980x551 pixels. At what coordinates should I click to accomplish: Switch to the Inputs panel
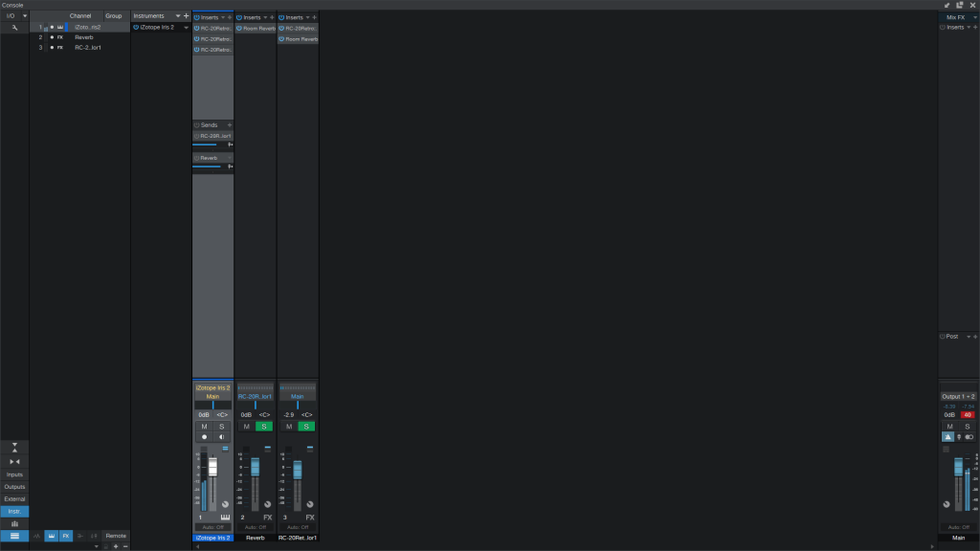(14, 474)
